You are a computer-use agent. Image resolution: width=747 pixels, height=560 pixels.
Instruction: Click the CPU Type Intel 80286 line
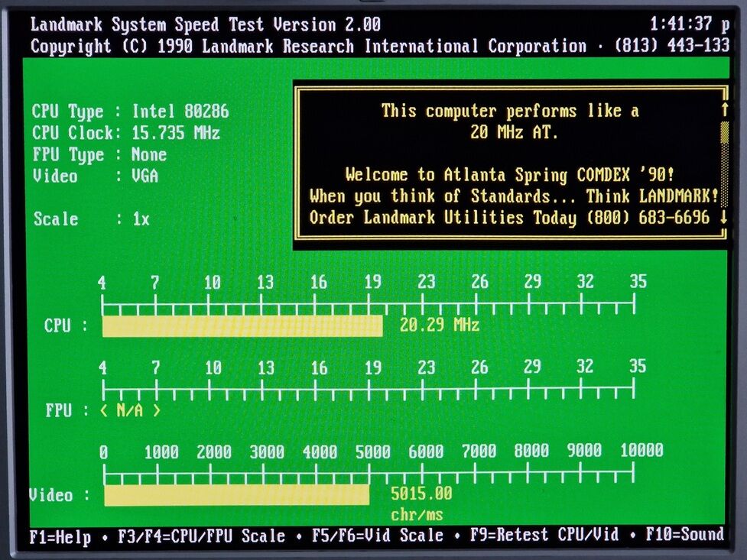click(x=130, y=112)
